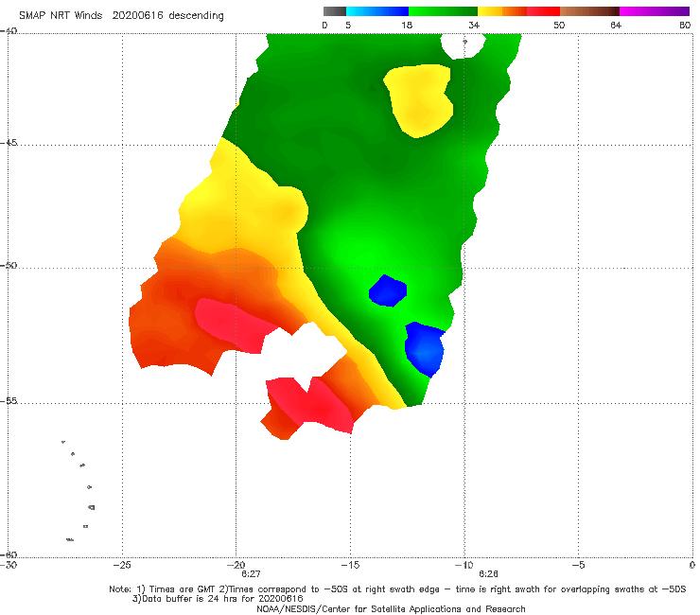Image resolution: width=700 pixels, height=615 pixels.
Task: Click the green segment of the color bar
Action: point(443,11)
